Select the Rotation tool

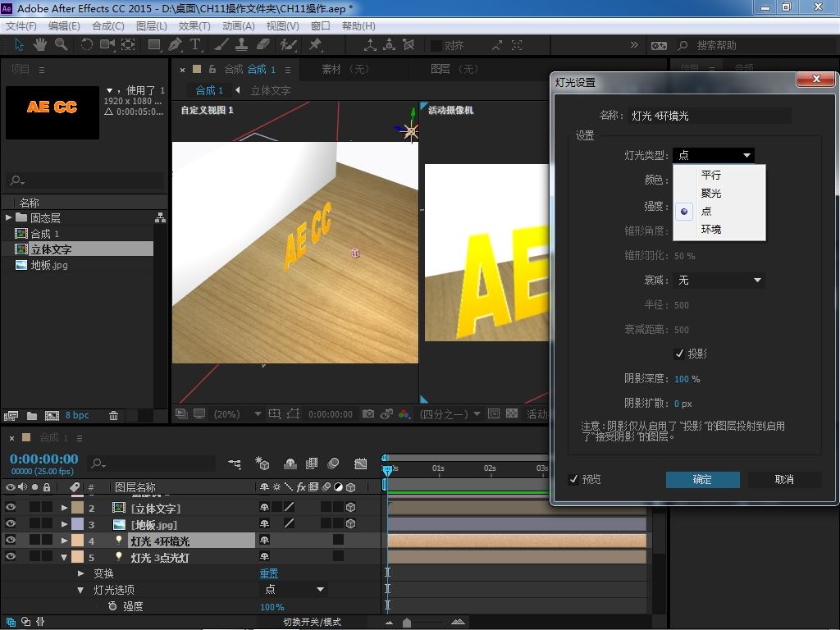86,45
